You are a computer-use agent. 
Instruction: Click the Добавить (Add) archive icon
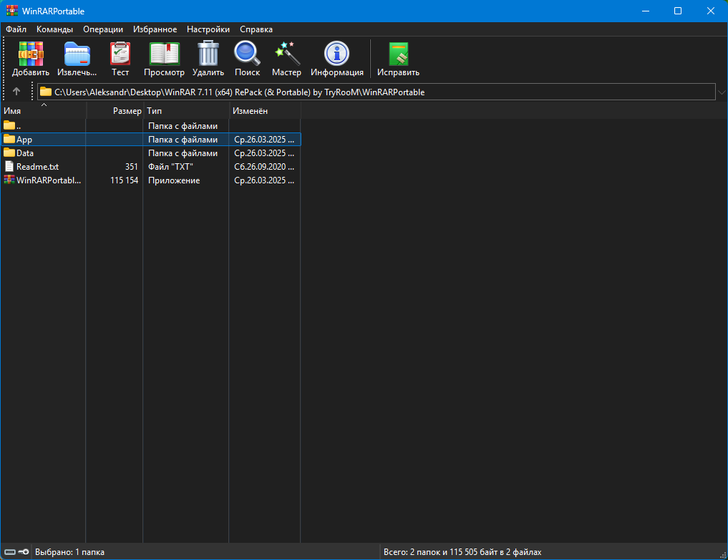(31, 59)
